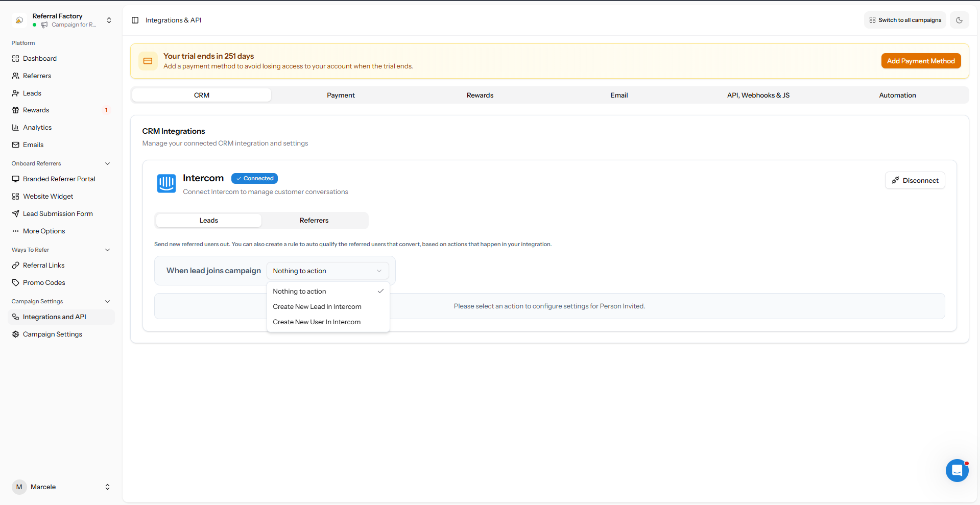The height and width of the screenshot is (505, 980).
Task: Open Referral Links page
Action: tap(44, 266)
